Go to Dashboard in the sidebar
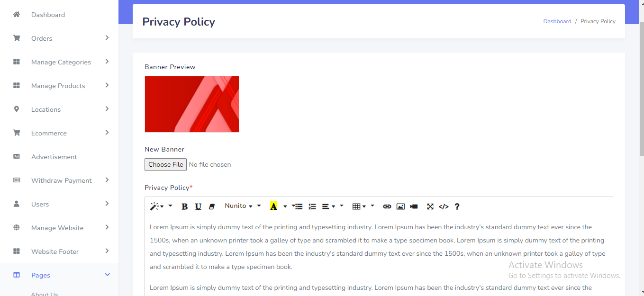 [48, 15]
